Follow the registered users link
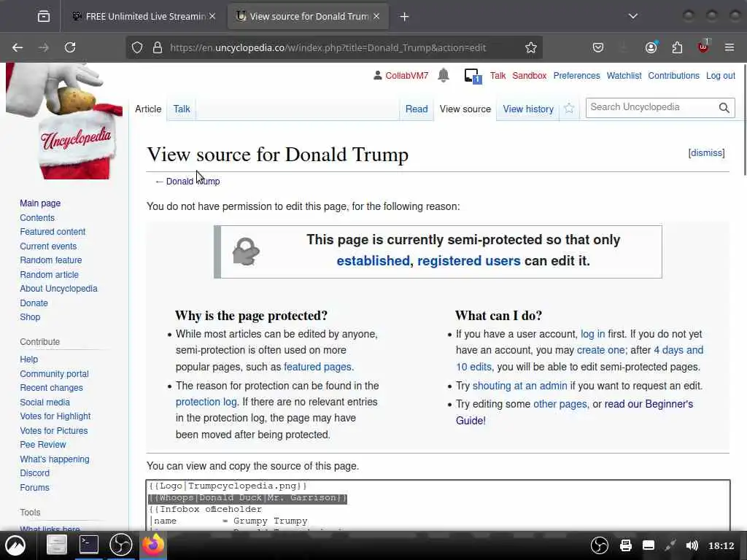Image resolution: width=747 pixels, height=560 pixels. click(469, 261)
